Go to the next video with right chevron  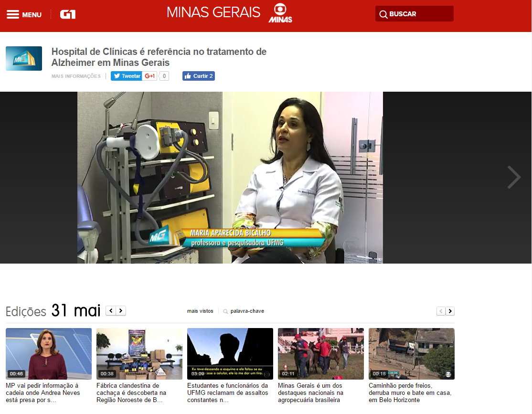pyautogui.click(x=514, y=177)
